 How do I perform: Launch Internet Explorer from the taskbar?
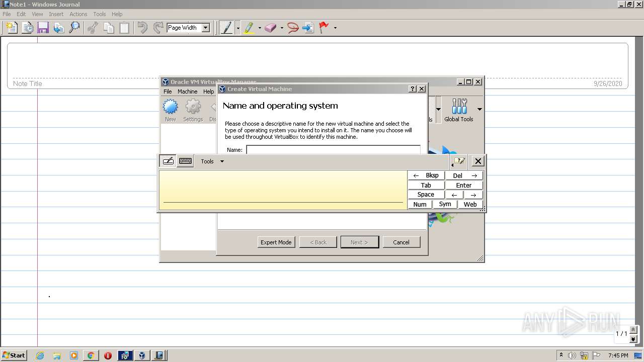[x=40, y=355]
